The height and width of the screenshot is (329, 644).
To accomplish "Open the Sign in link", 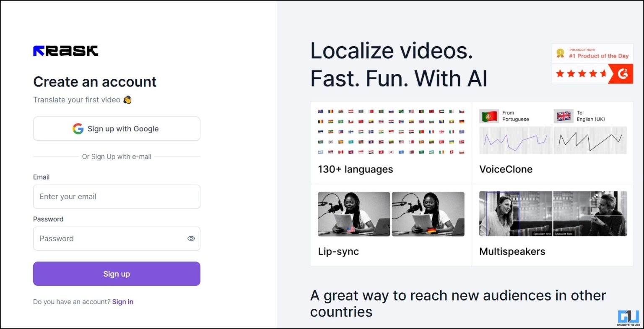I will (123, 302).
